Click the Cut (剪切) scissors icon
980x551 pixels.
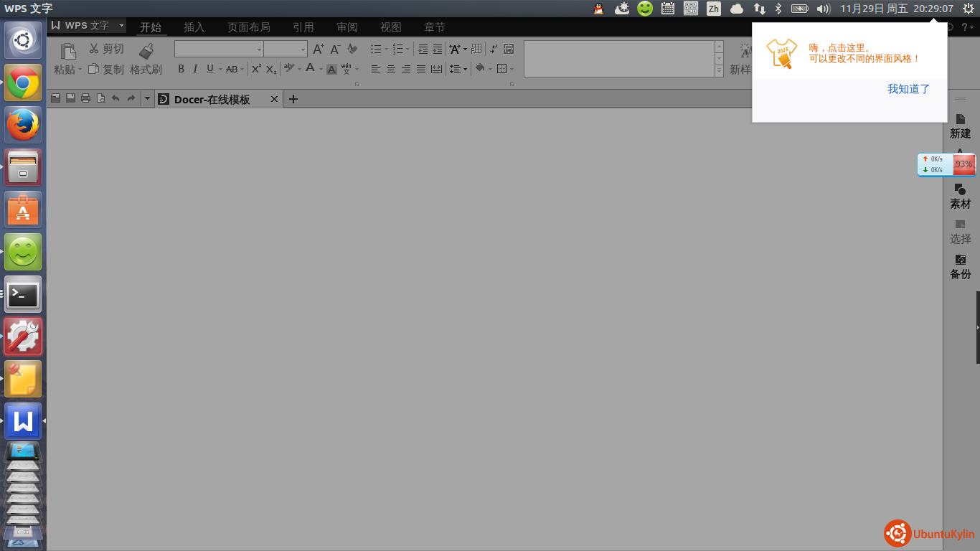pos(94,49)
